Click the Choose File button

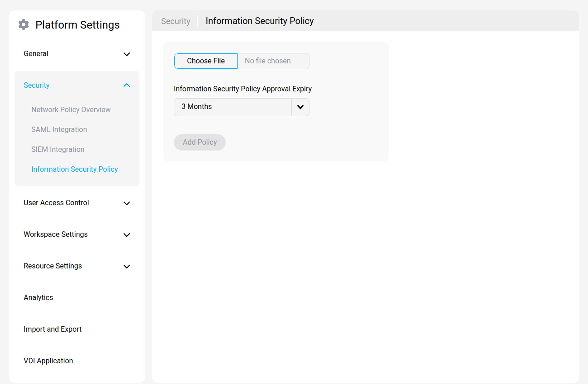[206, 61]
